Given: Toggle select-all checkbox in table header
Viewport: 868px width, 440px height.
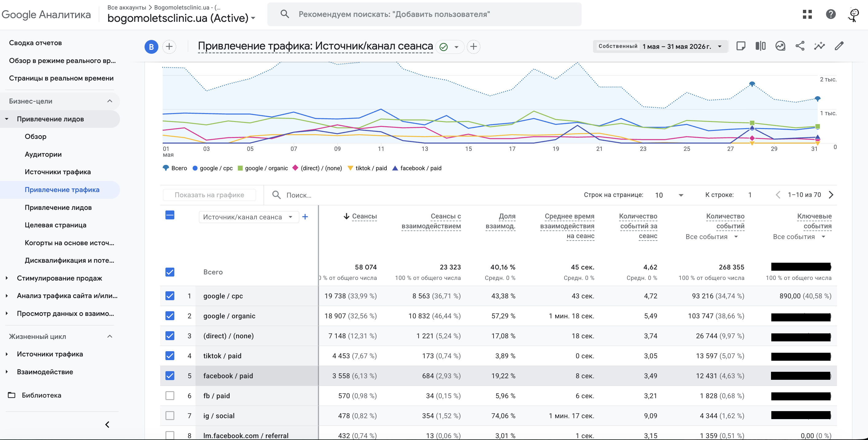Looking at the screenshot, I should (170, 215).
